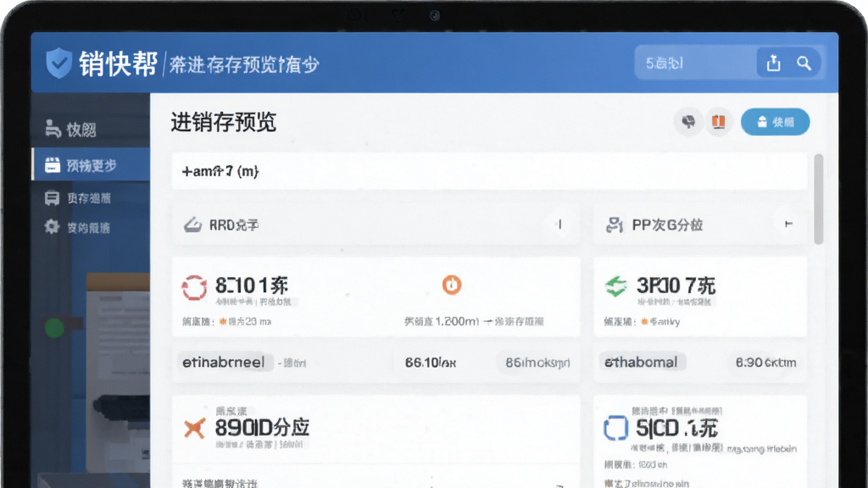Screen dimensions: 868x488
Task: Click the '66.10' value in first row
Action: (430, 363)
